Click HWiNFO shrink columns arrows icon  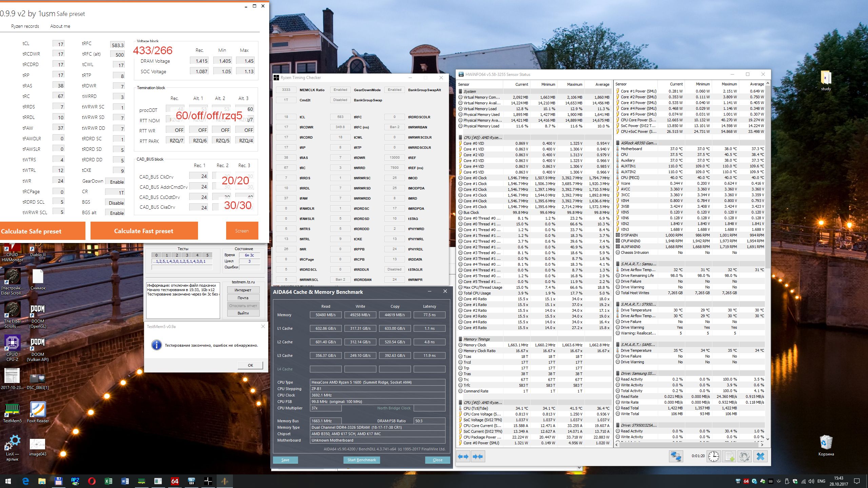pyautogui.click(x=477, y=456)
